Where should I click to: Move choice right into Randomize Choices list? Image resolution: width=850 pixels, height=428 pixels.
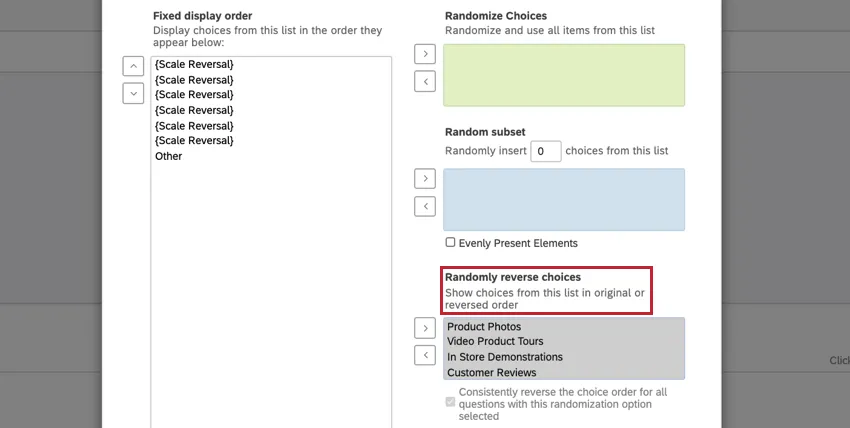coord(425,53)
